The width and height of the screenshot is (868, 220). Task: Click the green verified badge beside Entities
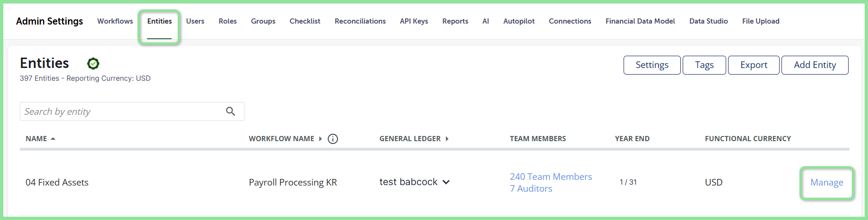tap(93, 63)
